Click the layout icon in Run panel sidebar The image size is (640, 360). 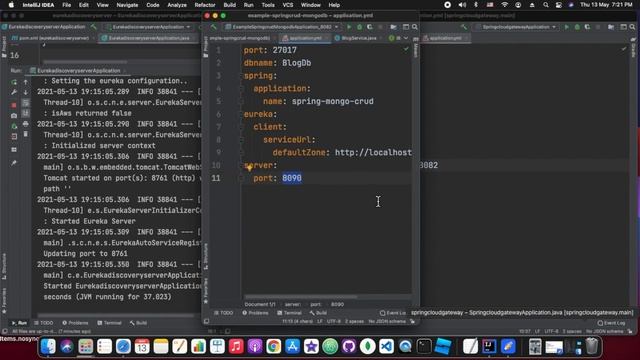(x=14, y=149)
